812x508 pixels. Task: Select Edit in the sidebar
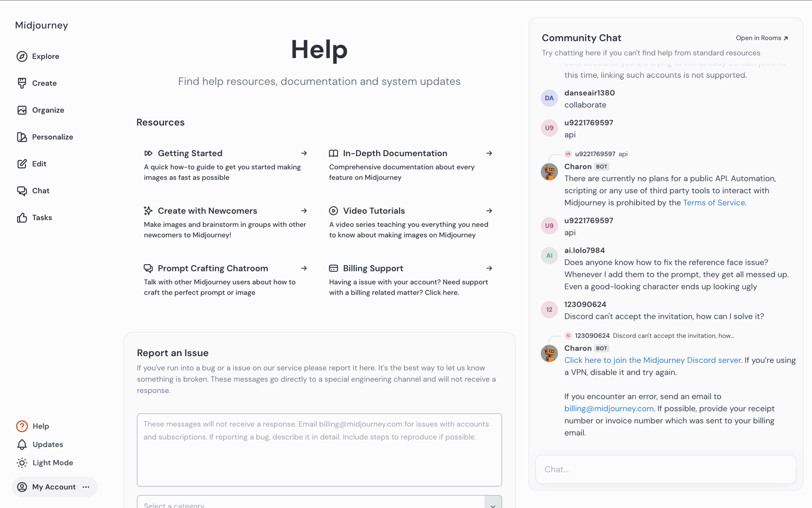[39, 164]
